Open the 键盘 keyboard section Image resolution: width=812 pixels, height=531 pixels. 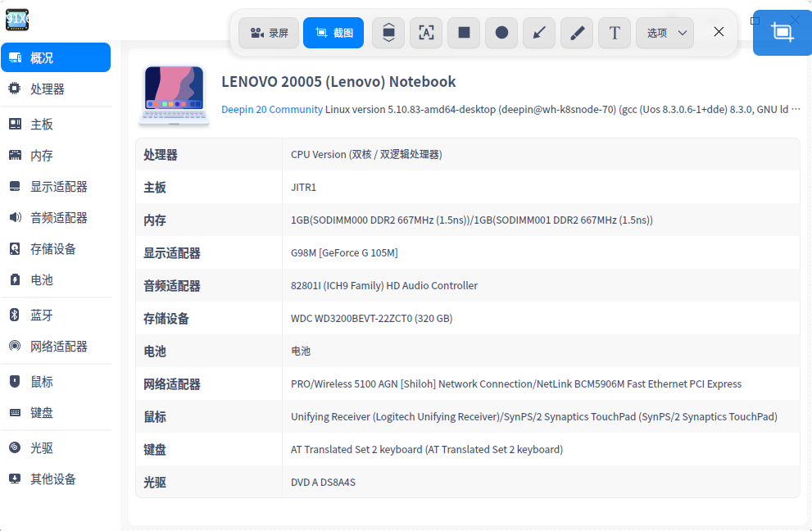43,412
